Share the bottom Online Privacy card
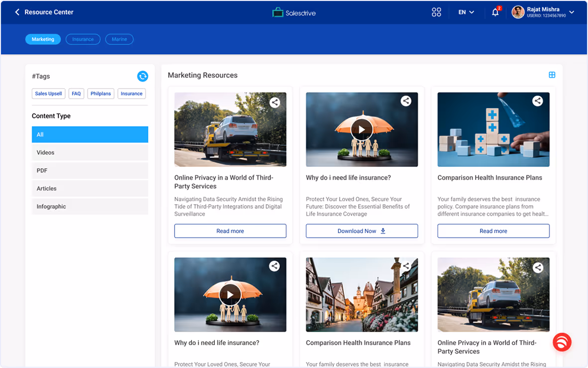The height and width of the screenshot is (368, 588). pyautogui.click(x=538, y=267)
